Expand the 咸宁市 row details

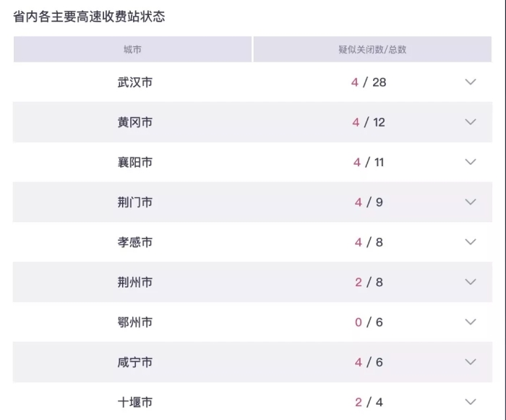click(471, 362)
